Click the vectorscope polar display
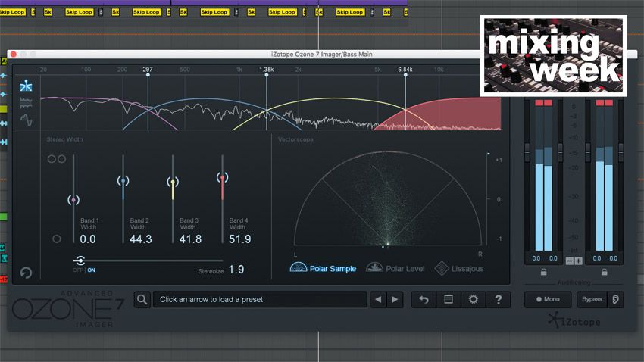The height and width of the screenshot is (362, 644). coord(388,199)
